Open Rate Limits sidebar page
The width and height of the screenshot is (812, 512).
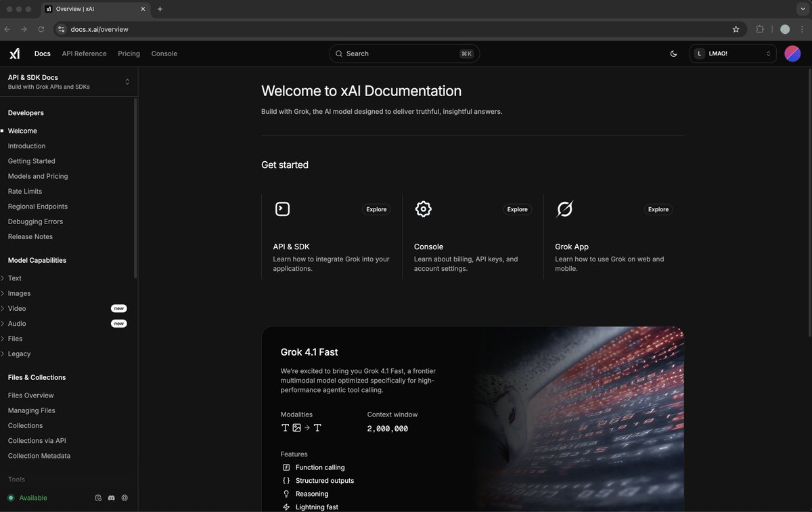point(25,191)
